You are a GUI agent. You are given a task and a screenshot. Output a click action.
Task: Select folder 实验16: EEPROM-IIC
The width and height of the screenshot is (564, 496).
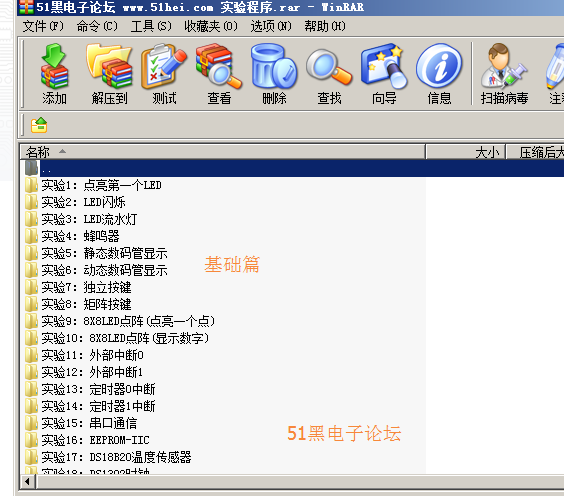click(x=87, y=440)
